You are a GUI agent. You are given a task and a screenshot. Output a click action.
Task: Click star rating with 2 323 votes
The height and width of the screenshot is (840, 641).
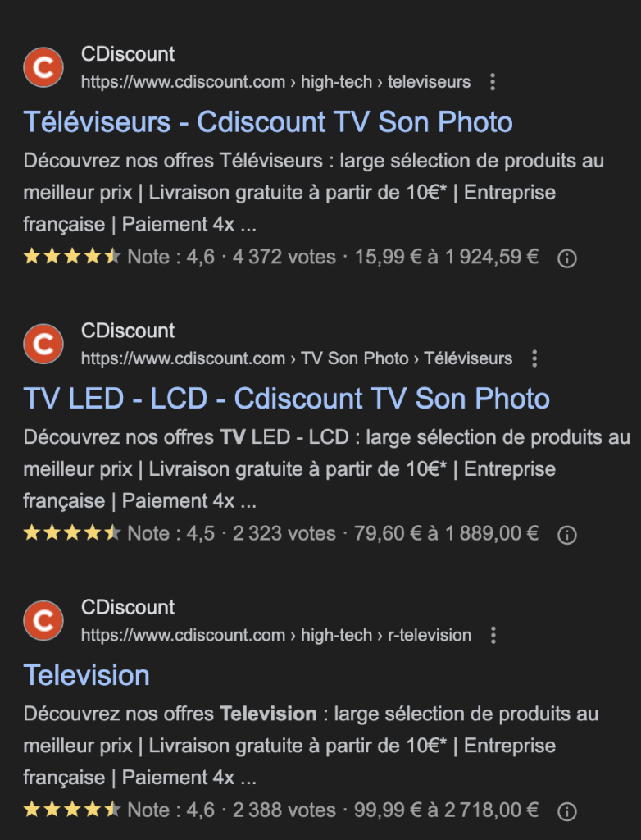[x=72, y=533]
